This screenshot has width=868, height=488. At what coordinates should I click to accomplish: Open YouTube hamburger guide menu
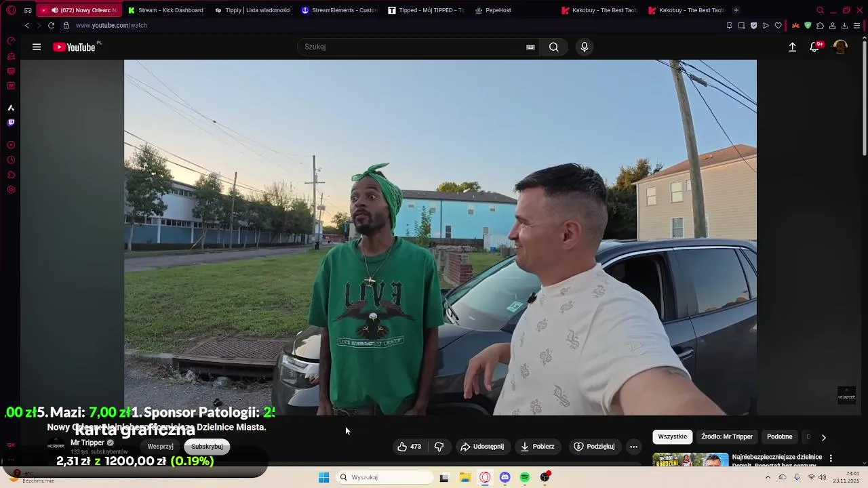(37, 47)
